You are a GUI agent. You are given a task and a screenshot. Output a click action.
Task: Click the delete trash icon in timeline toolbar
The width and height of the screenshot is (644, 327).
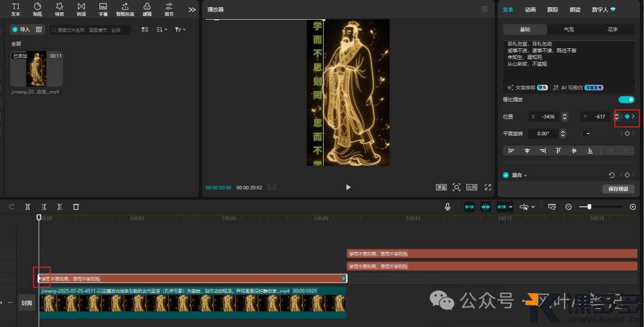pos(76,207)
